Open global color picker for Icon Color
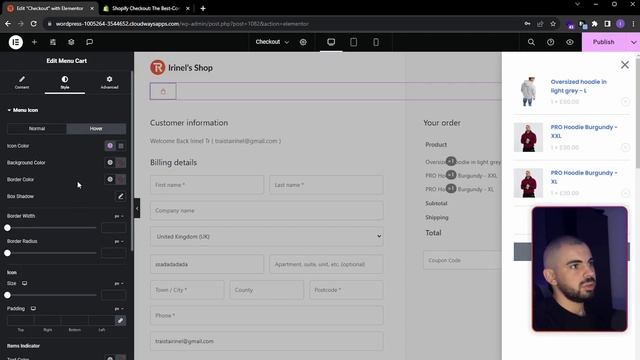The image size is (640, 360). click(x=110, y=146)
